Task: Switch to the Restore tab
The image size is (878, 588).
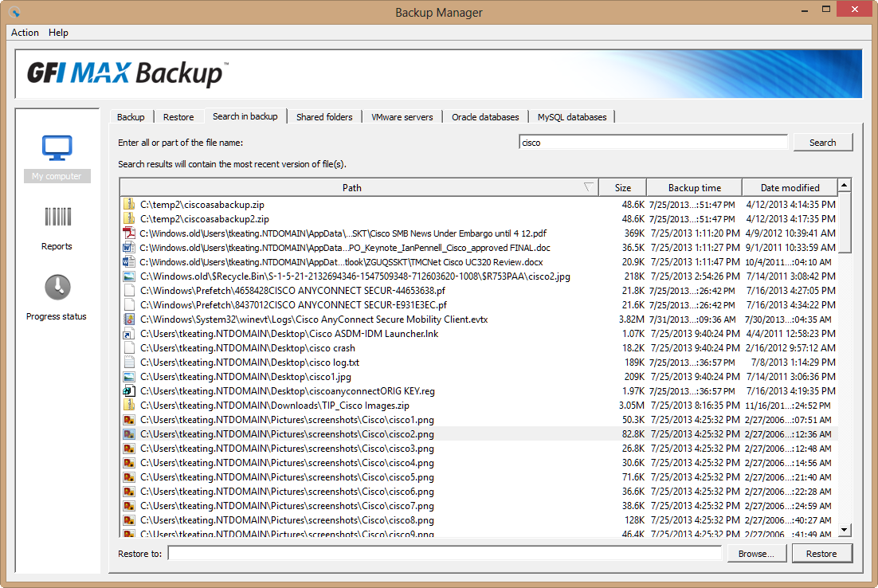Action: tap(178, 117)
